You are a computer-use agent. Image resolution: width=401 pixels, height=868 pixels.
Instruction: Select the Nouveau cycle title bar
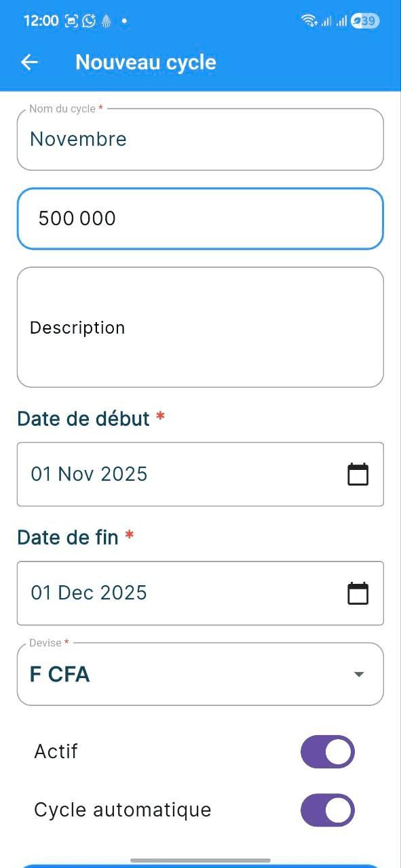point(146,62)
